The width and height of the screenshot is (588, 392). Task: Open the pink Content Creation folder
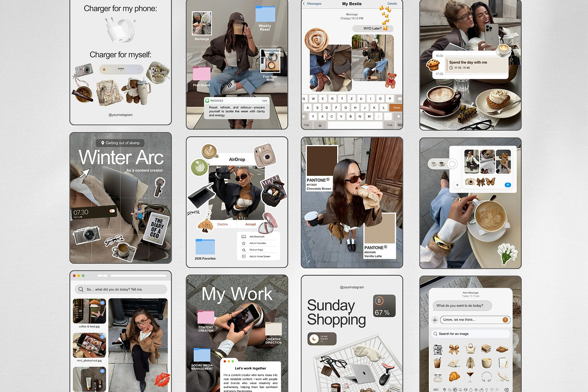(x=206, y=317)
